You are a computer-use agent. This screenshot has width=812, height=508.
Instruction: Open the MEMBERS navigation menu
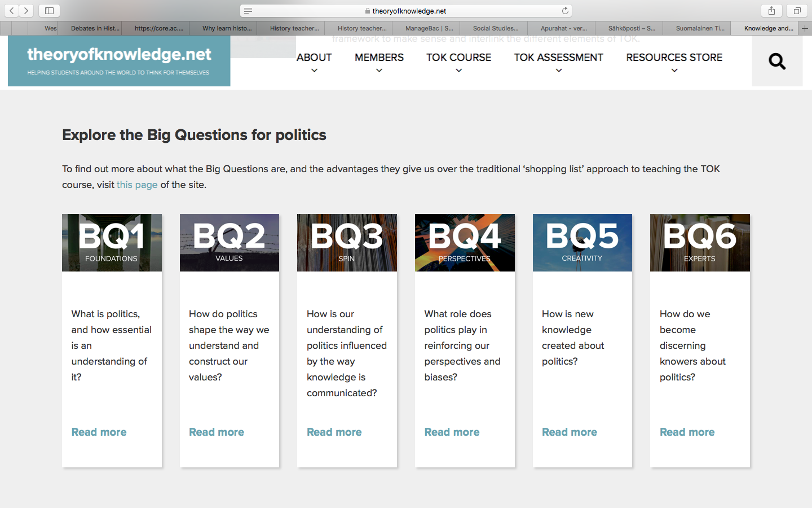(x=379, y=62)
